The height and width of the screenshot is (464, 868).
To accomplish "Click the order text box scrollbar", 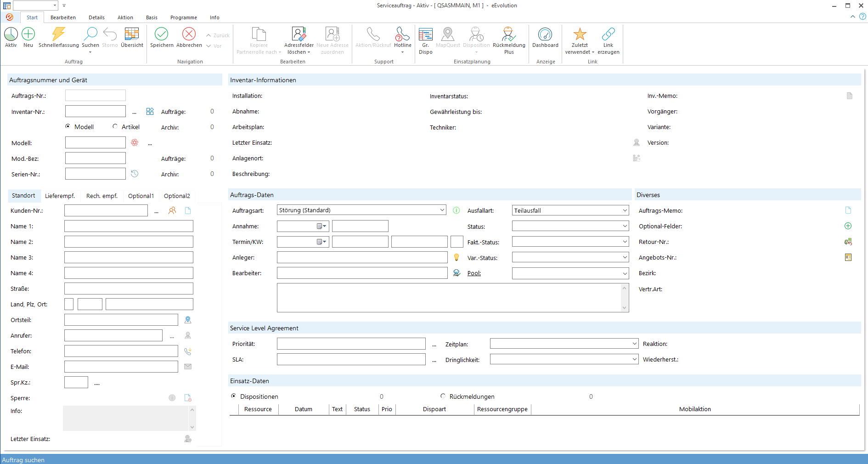I will pyautogui.click(x=624, y=298).
